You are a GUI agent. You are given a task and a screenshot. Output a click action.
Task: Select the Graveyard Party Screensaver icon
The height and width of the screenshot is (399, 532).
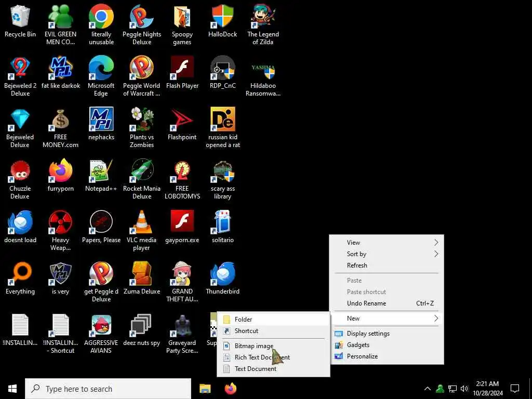182,334
